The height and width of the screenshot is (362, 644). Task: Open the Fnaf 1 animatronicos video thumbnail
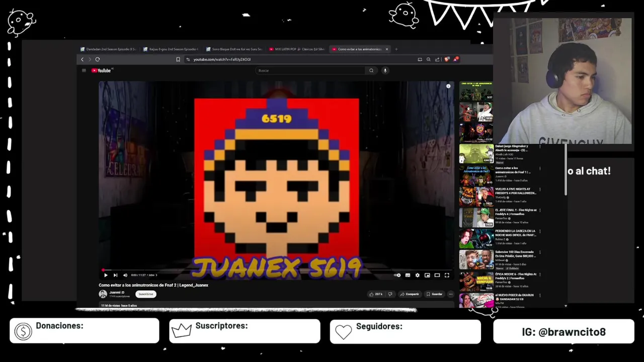pos(476,175)
